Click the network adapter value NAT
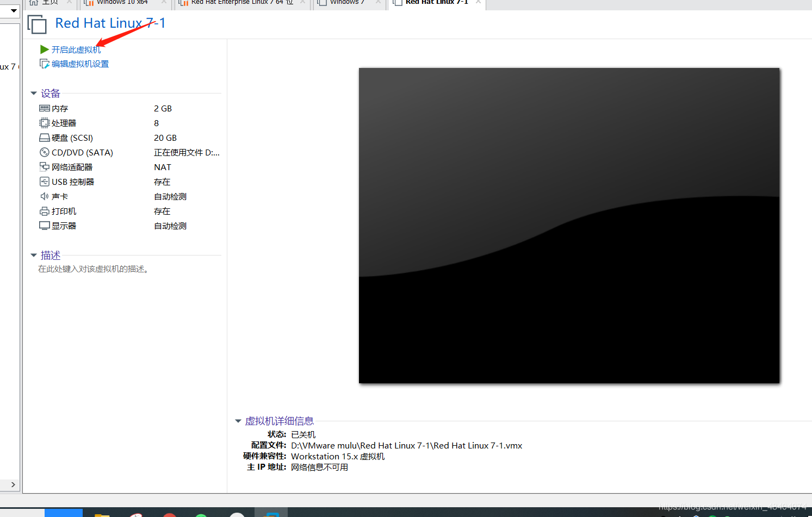 point(163,167)
